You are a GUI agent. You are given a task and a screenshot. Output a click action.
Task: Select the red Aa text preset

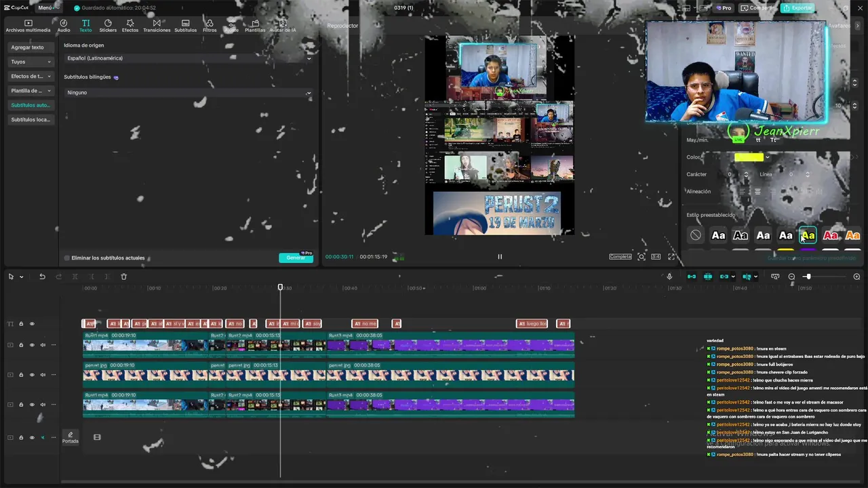(x=830, y=235)
